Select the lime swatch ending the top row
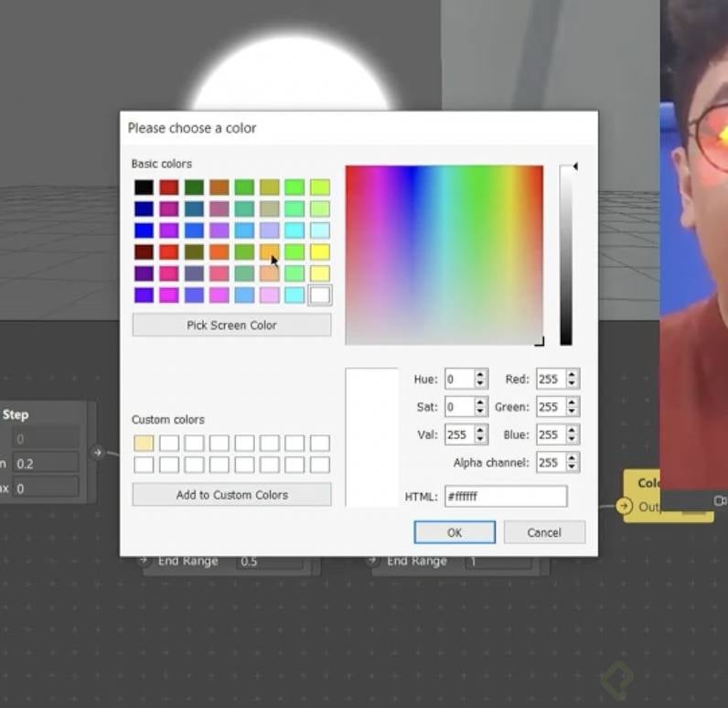The width and height of the screenshot is (728, 708). tap(320, 188)
